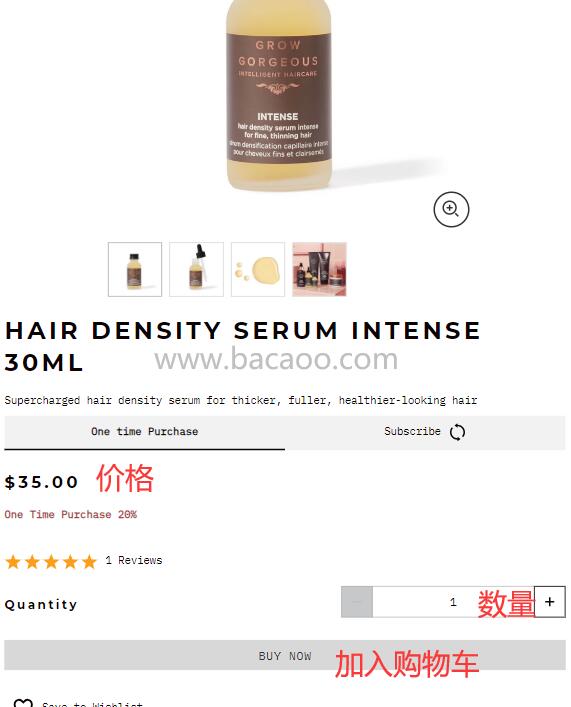The image size is (571, 707).
Task: Click the BUY NOW button
Action: tap(285, 655)
